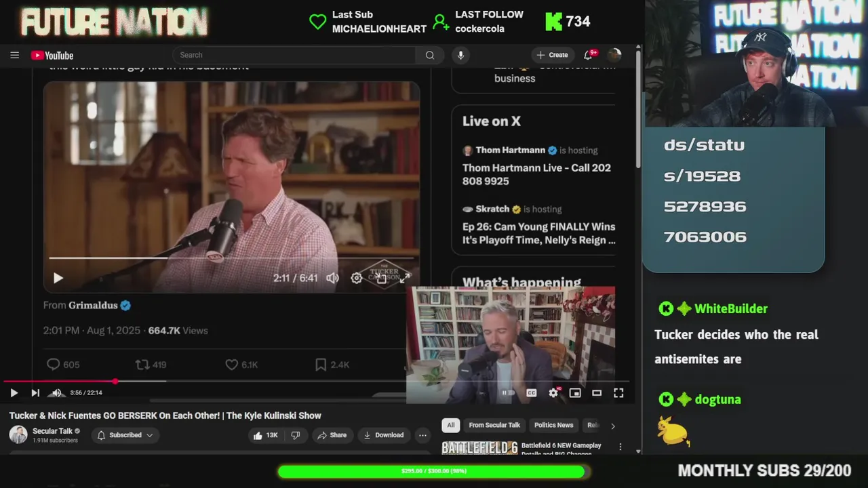Mute the embedded tweet video
Screen dimensions: 868x488
(332, 278)
